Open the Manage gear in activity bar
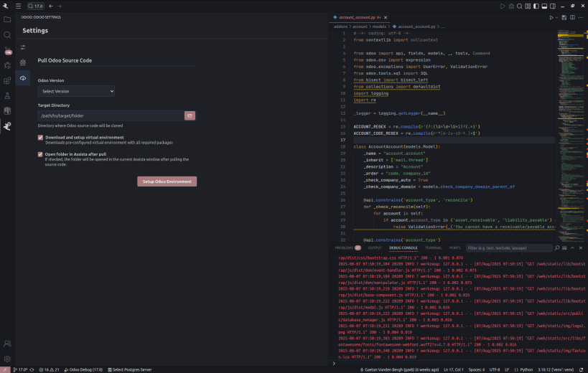The width and height of the screenshot is (588, 373). click(x=7, y=359)
